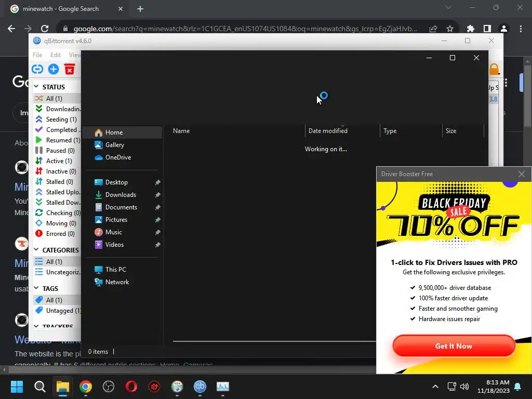Click Get It Now button
532x399 pixels.
click(454, 345)
